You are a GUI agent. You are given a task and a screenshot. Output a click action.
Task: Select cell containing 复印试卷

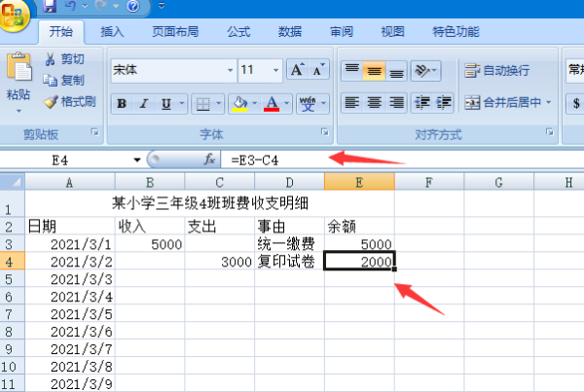pyautogui.click(x=289, y=261)
